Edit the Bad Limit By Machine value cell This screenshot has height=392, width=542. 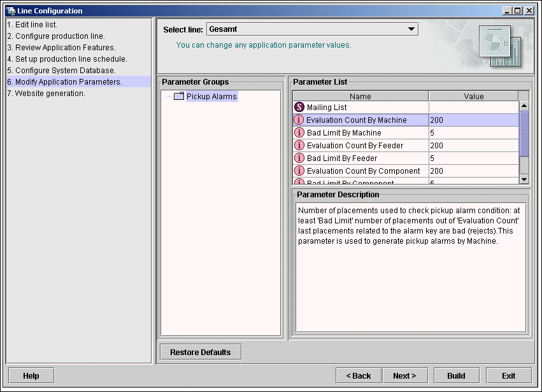[x=473, y=133]
